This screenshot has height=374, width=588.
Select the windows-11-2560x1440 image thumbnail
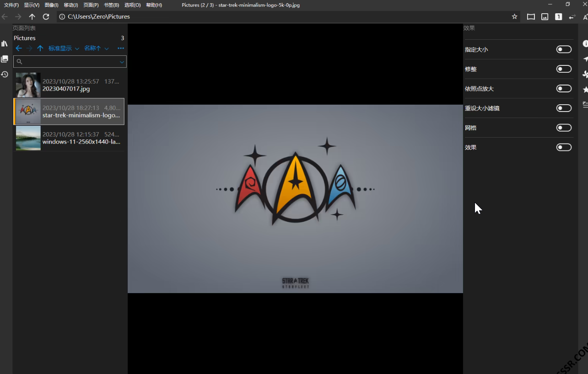click(x=28, y=138)
